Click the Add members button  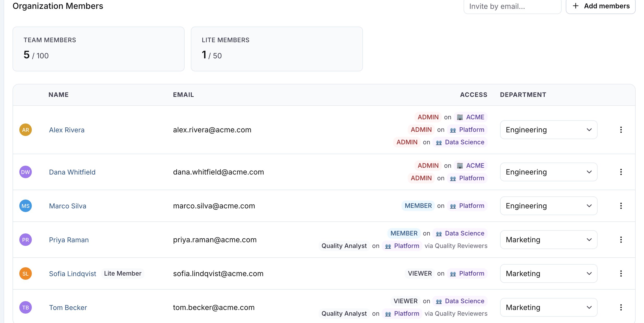point(601,6)
